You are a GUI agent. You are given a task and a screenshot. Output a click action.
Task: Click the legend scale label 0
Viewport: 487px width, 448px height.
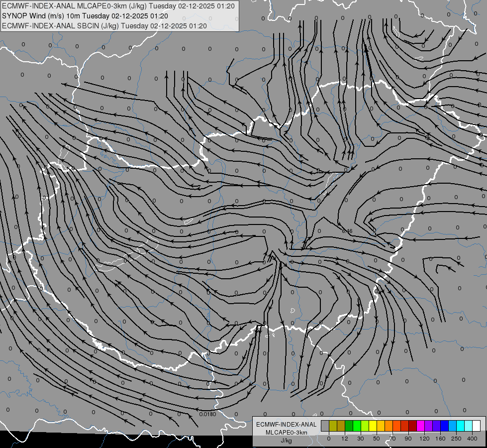coord(329,439)
